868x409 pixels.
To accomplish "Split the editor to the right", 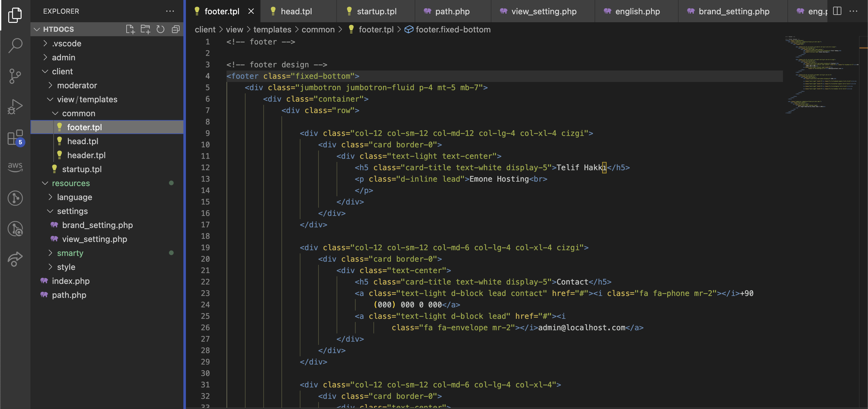I will pyautogui.click(x=837, y=11).
